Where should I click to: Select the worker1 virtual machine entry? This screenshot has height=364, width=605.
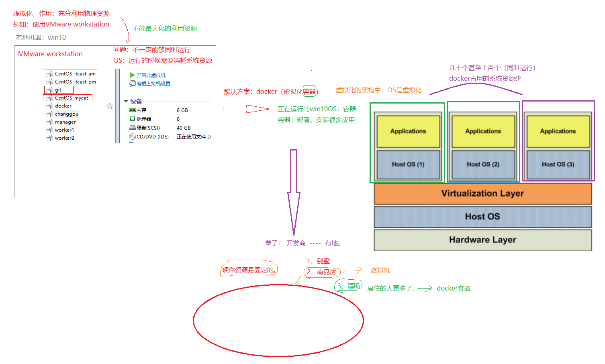(64, 130)
